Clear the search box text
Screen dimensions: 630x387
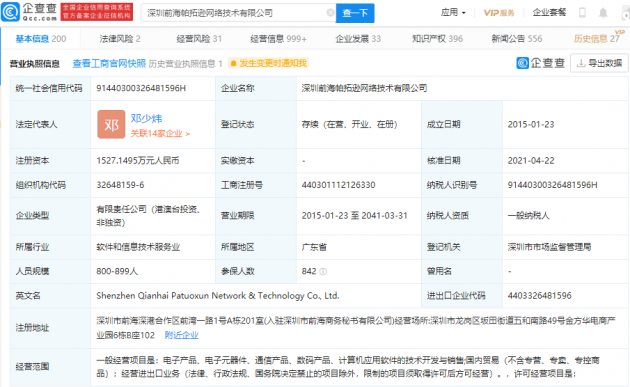coord(330,13)
